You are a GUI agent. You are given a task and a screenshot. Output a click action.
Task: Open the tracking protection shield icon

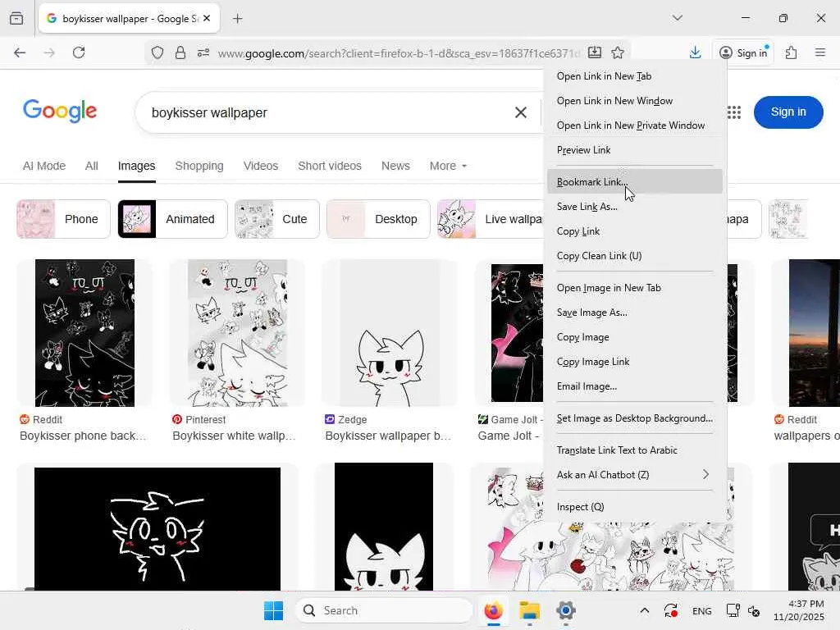point(157,52)
